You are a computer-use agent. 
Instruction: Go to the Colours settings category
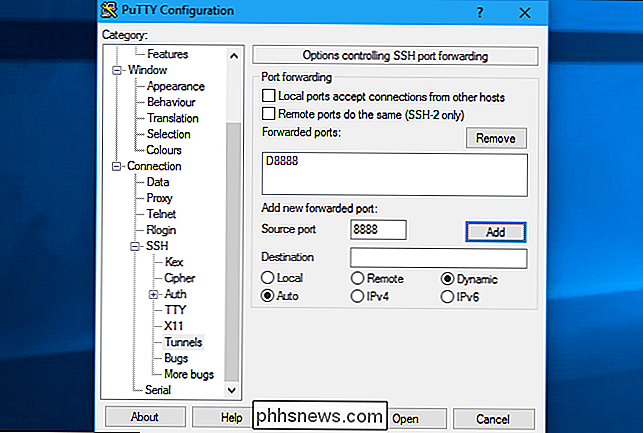[165, 150]
